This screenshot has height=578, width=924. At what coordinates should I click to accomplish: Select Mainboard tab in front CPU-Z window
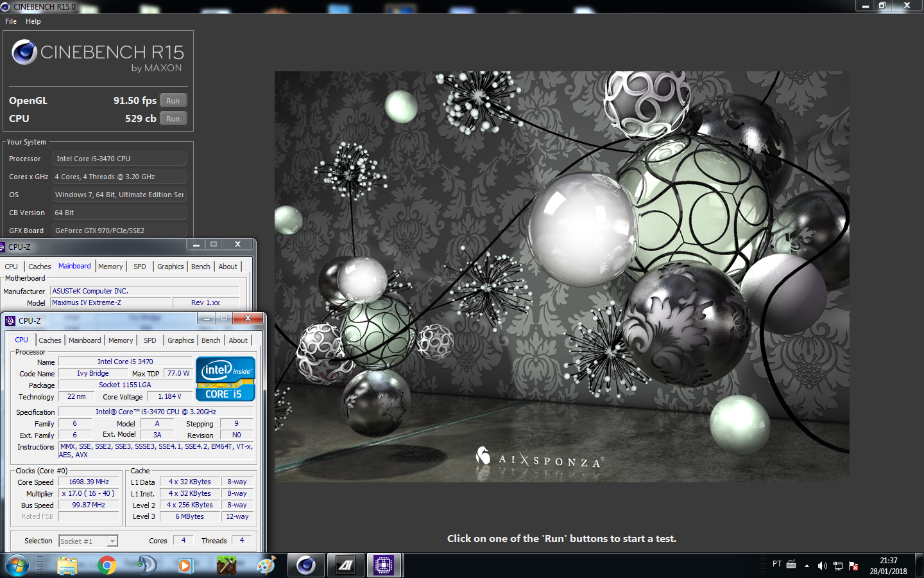pos(85,340)
